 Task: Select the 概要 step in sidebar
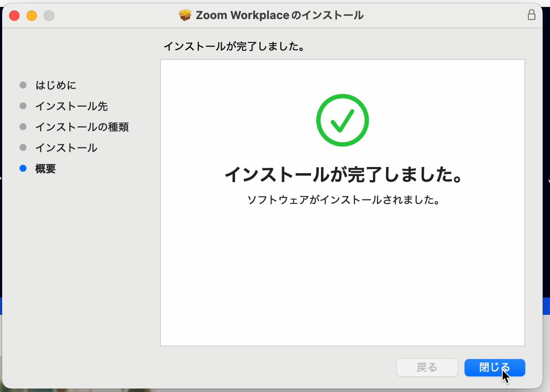tap(46, 169)
